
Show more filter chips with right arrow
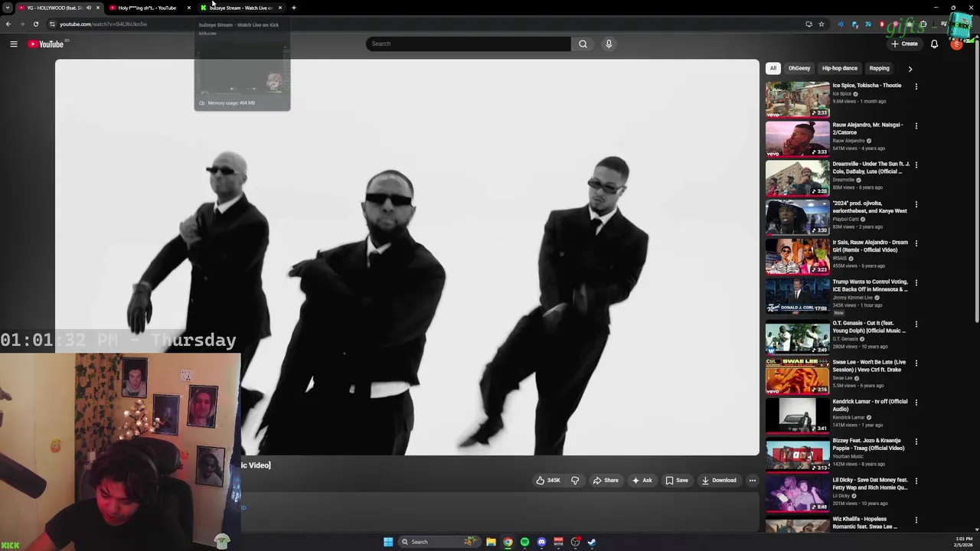(x=910, y=68)
